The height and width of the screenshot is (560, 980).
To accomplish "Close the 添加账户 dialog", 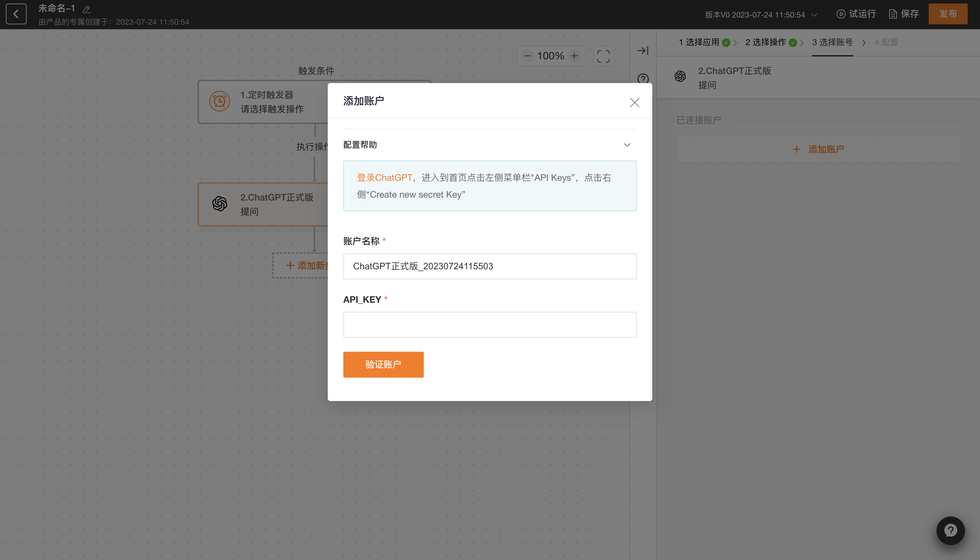I will click(635, 102).
